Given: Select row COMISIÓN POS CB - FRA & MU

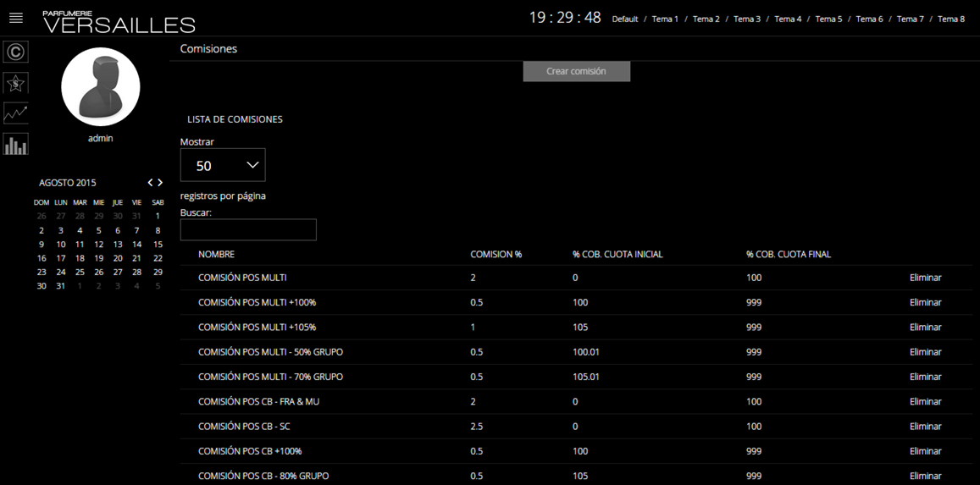Looking at the screenshot, I should (576, 401).
